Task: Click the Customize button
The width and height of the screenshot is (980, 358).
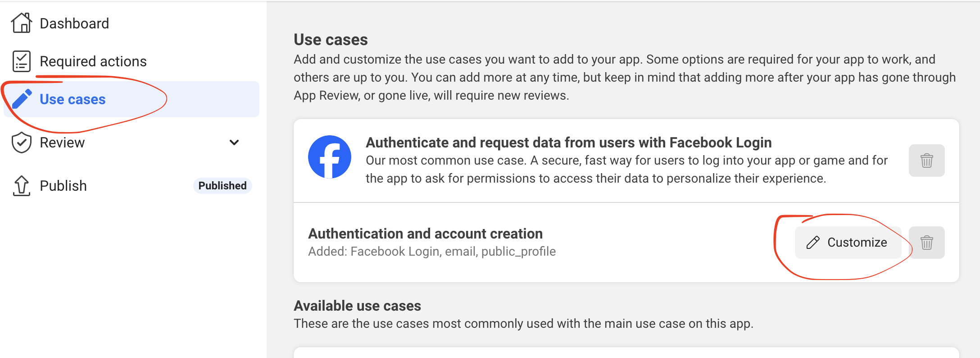Action: (848, 243)
